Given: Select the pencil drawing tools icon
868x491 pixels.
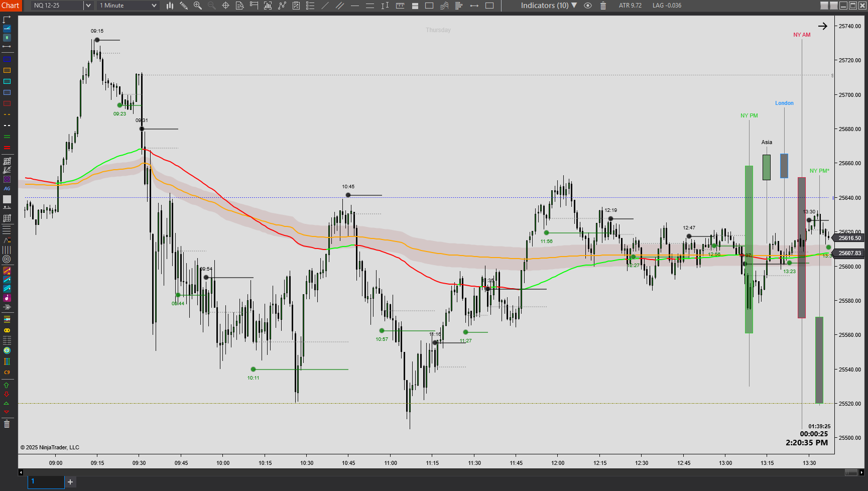Looking at the screenshot, I should (x=184, y=6).
